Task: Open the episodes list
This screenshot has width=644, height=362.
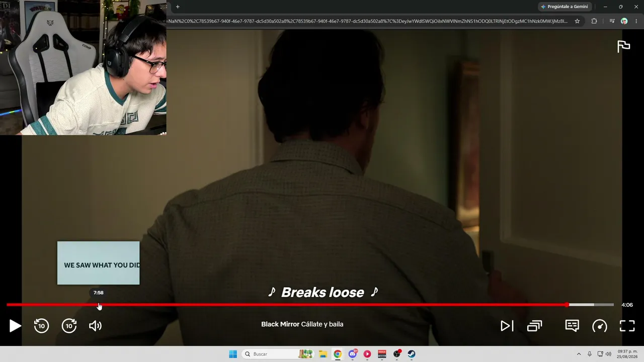Action: point(534,326)
